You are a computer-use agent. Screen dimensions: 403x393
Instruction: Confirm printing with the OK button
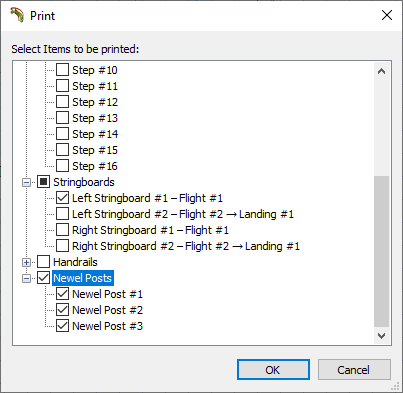click(273, 370)
